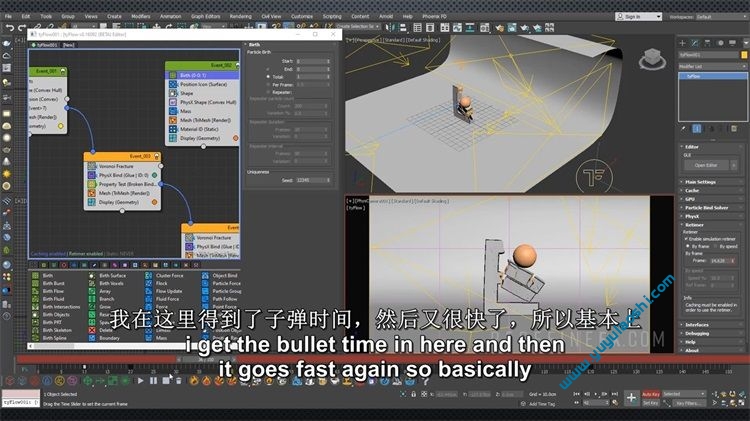Image resolution: width=750 pixels, height=421 pixels.
Task: Click the Particle Force operator in depot
Action: tap(221, 283)
